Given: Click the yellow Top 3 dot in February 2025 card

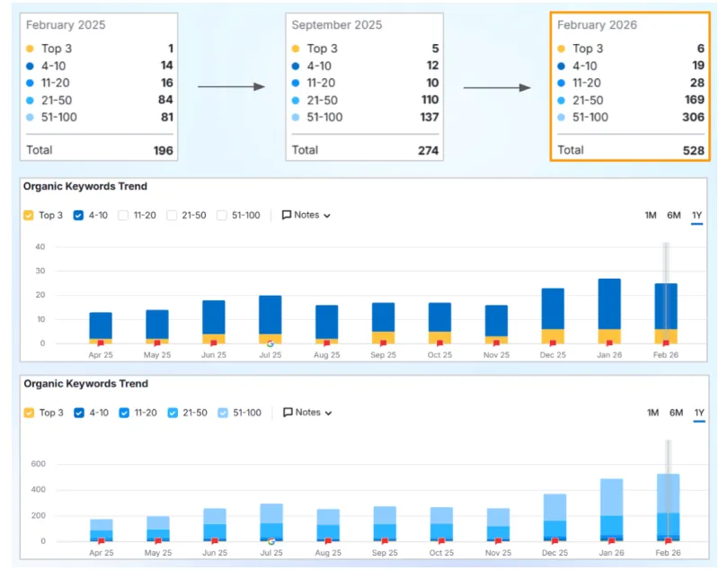Looking at the screenshot, I should pos(30,49).
